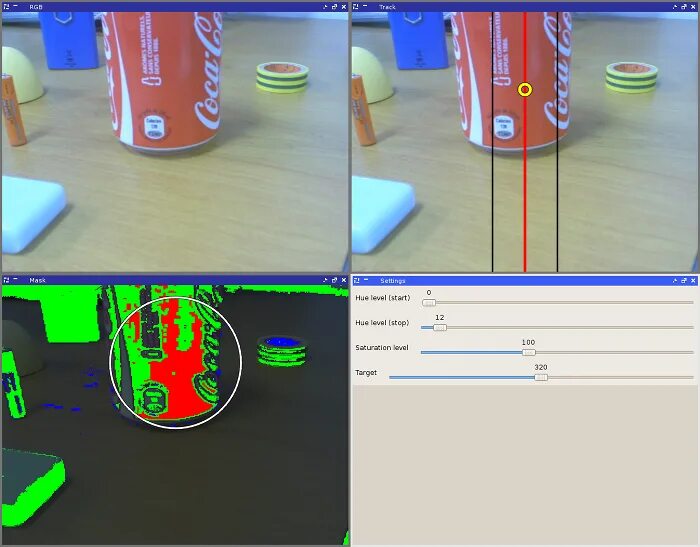Minimize the Track window

point(675,7)
